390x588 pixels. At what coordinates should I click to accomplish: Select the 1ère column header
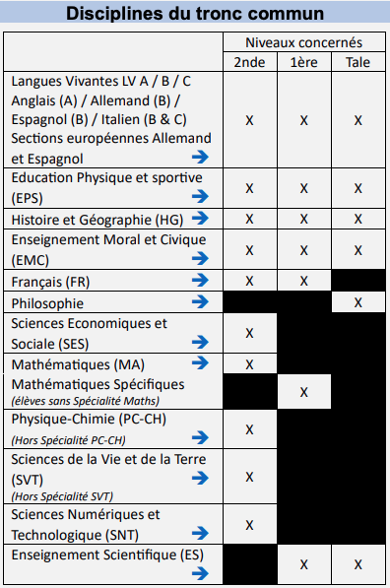pyautogui.click(x=304, y=62)
